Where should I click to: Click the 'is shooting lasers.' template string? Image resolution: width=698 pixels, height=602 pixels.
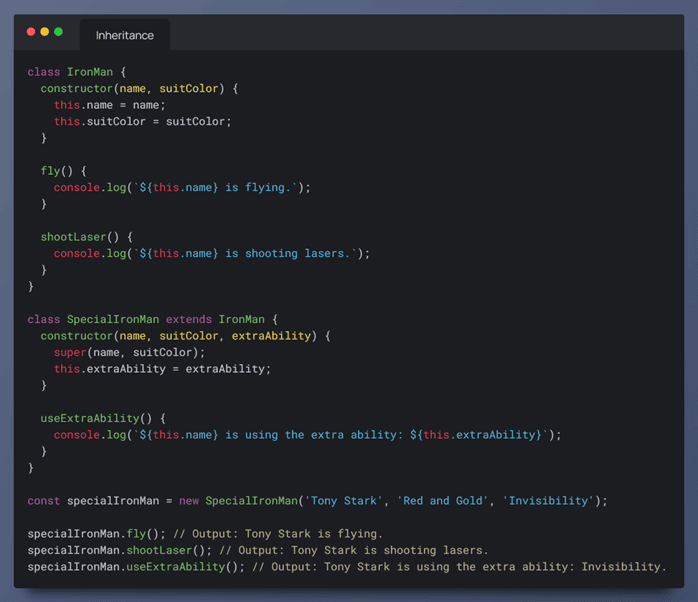pyautogui.click(x=288, y=253)
